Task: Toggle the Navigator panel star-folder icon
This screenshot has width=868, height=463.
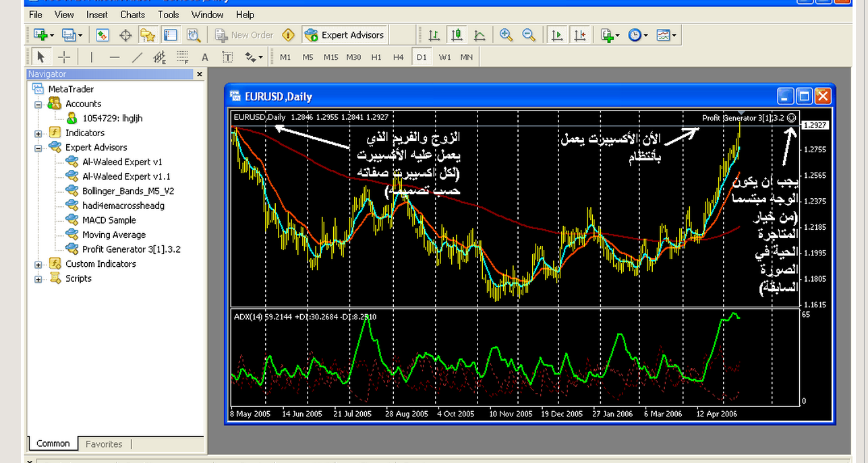Action: (148, 35)
